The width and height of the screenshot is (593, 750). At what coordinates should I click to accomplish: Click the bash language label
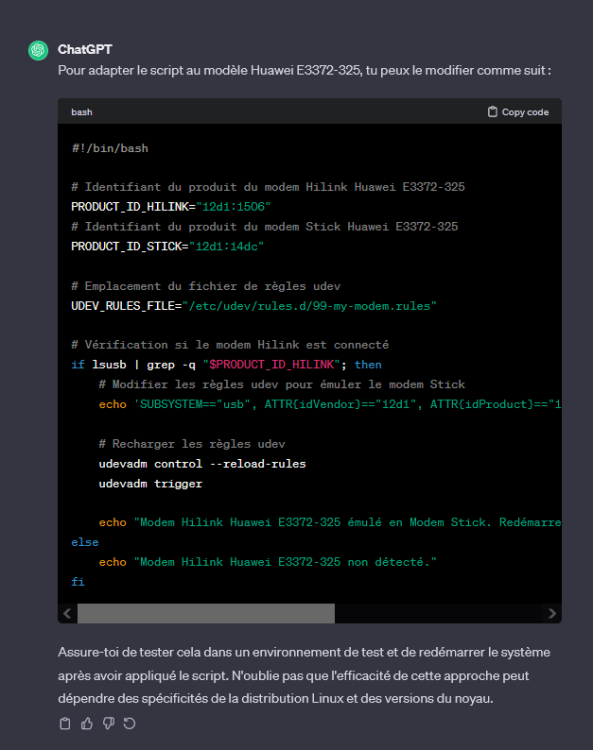pyautogui.click(x=82, y=112)
